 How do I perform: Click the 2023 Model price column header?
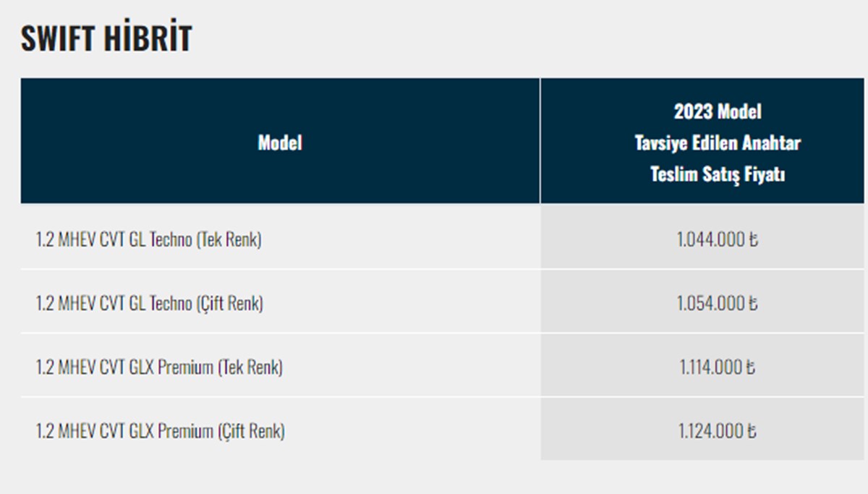pyautogui.click(x=718, y=141)
